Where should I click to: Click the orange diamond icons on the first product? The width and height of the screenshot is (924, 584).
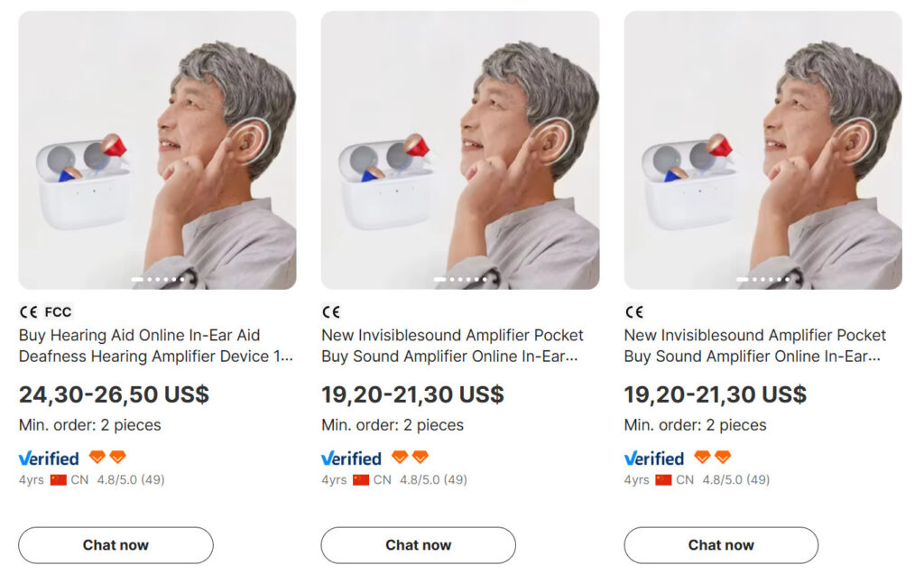[107, 457]
